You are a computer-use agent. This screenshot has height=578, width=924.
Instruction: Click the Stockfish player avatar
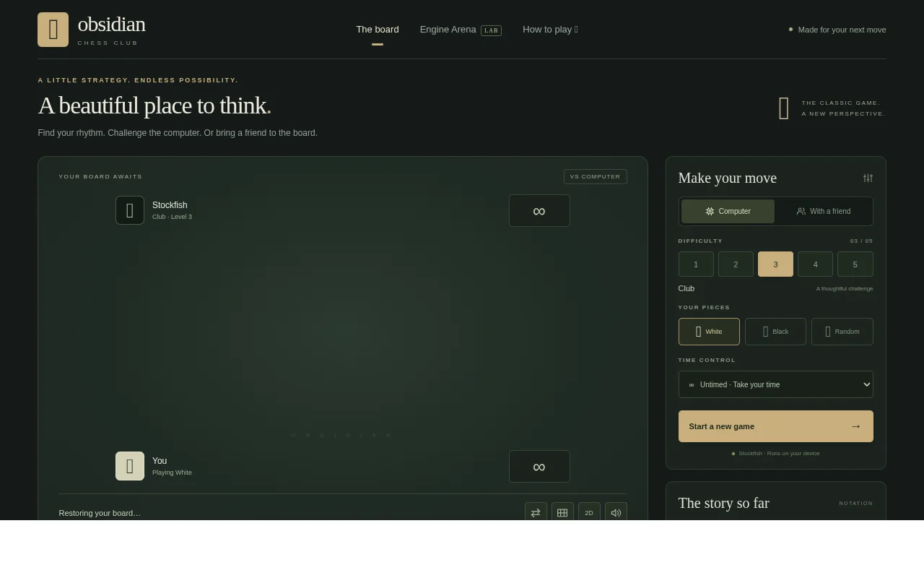coord(130,210)
